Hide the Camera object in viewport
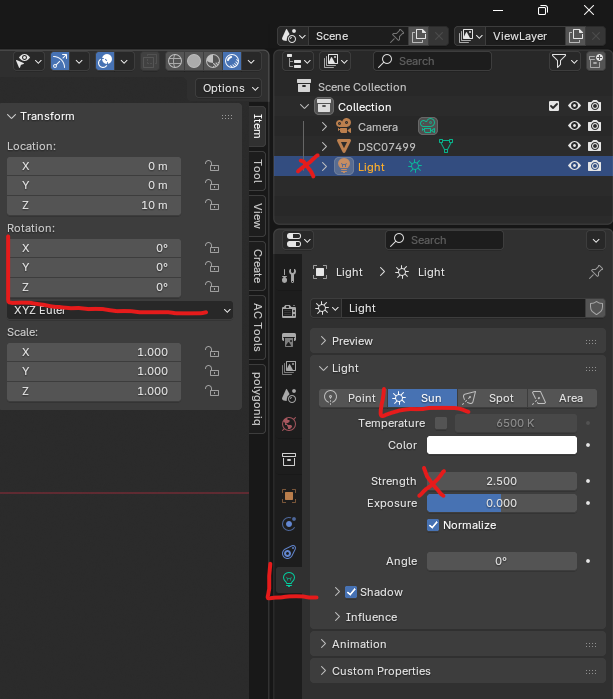The image size is (613, 699). pyautogui.click(x=574, y=127)
